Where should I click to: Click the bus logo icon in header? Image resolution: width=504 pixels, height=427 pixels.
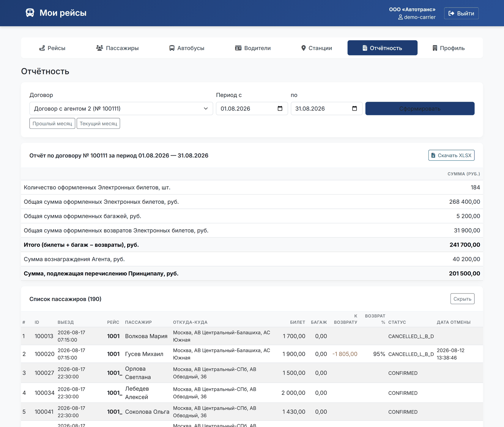(30, 13)
